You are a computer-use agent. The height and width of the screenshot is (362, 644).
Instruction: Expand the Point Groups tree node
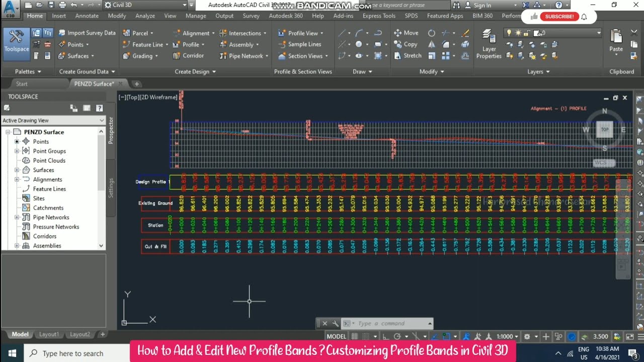pyautogui.click(x=17, y=151)
